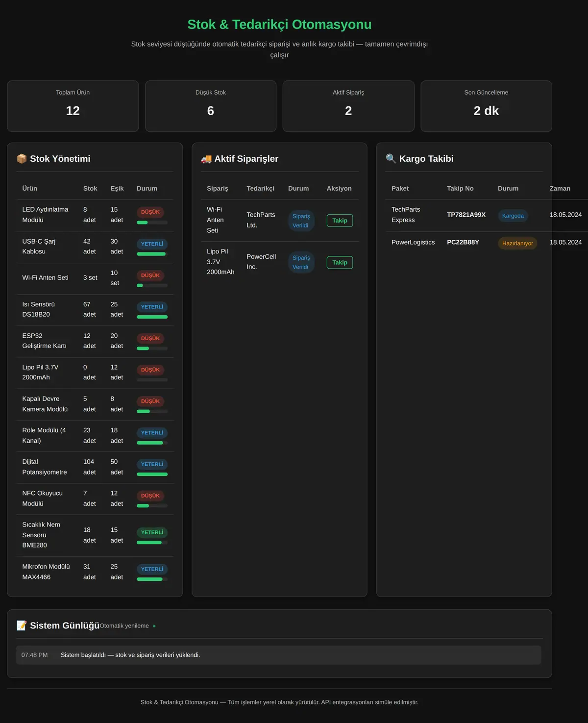Click the Kargoda status badge
The width and height of the screenshot is (588, 723).
point(513,216)
